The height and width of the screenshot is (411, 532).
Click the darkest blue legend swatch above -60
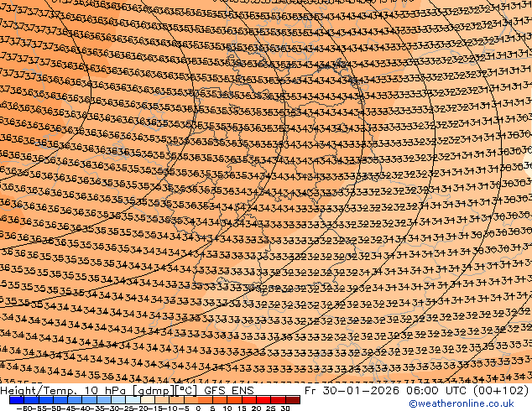(17, 400)
